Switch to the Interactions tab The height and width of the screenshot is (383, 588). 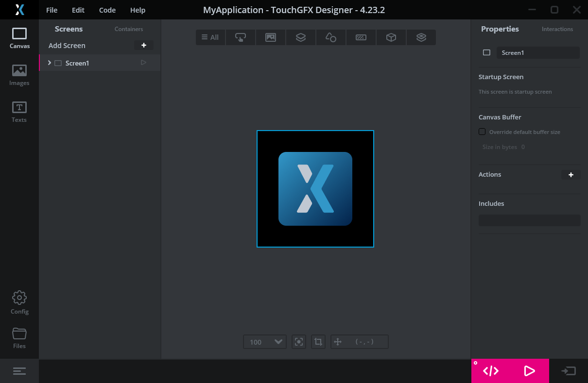pos(557,29)
